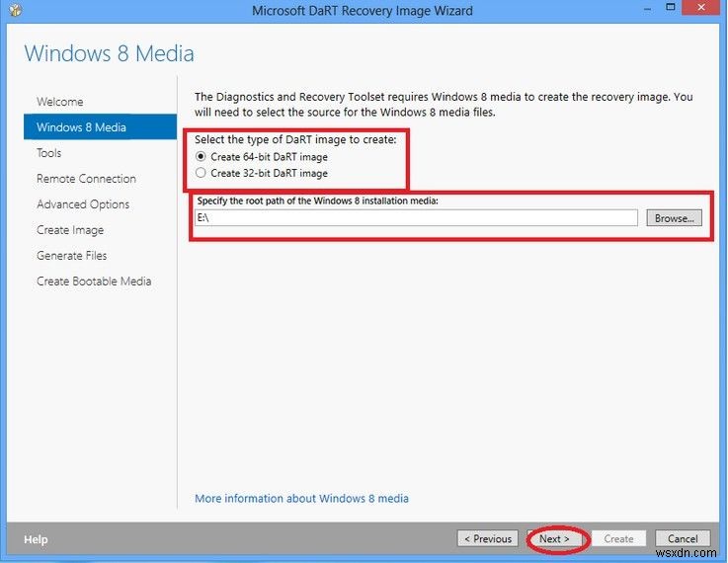Click the greyed-out Create button
This screenshot has width=728, height=563.
click(x=618, y=539)
